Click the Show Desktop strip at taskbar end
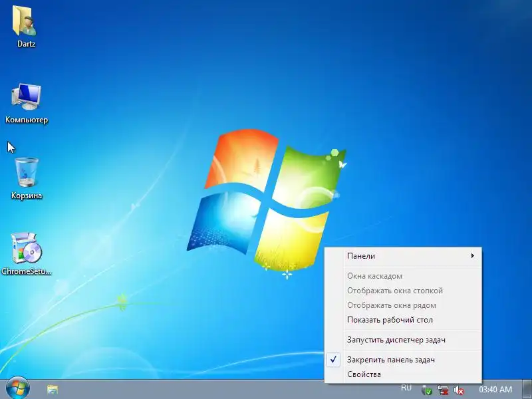Viewport: 532px width, 399px height. [x=527, y=389]
